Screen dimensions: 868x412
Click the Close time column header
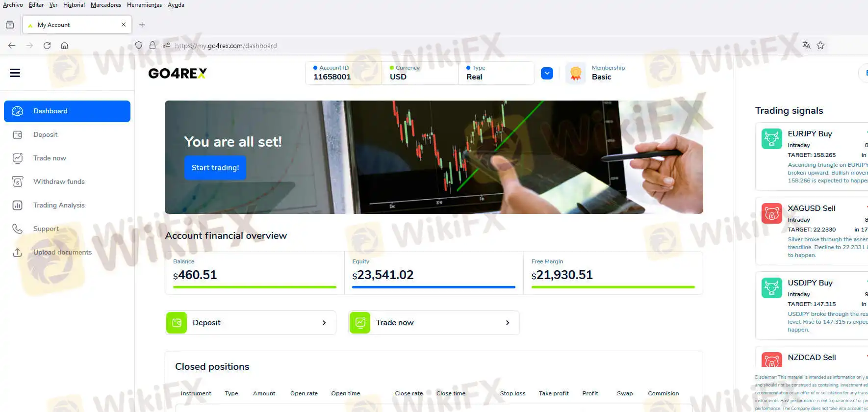tap(451, 393)
